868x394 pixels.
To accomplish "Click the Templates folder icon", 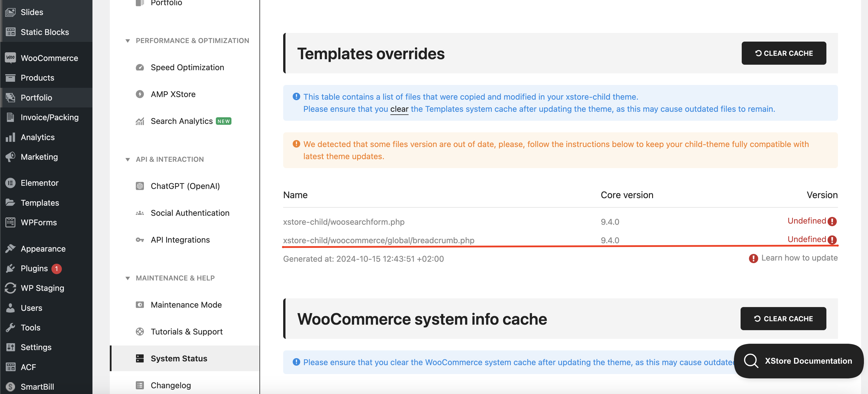I will click(x=10, y=202).
